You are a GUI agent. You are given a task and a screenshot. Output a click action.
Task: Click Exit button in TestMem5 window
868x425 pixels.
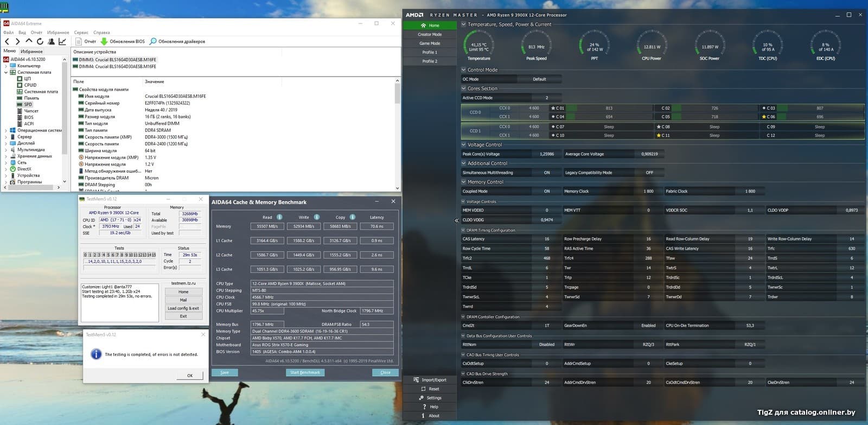point(183,316)
